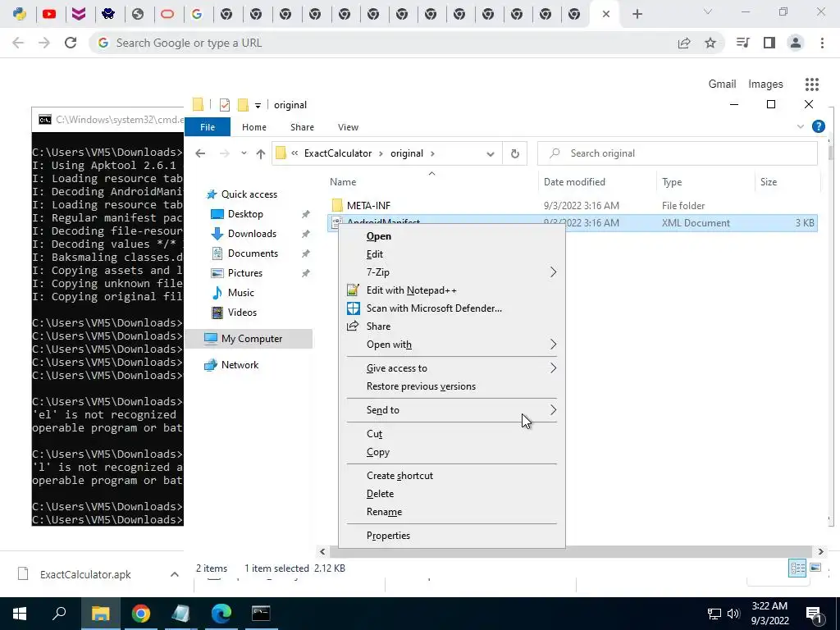Switch to Details view in status bar
The height and width of the screenshot is (630, 840).
click(797, 568)
